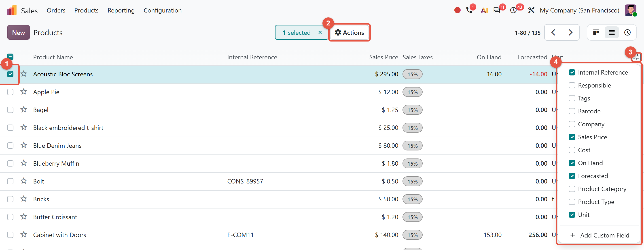
Task: Open the activities clock icon in top bar
Action: click(513, 10)
